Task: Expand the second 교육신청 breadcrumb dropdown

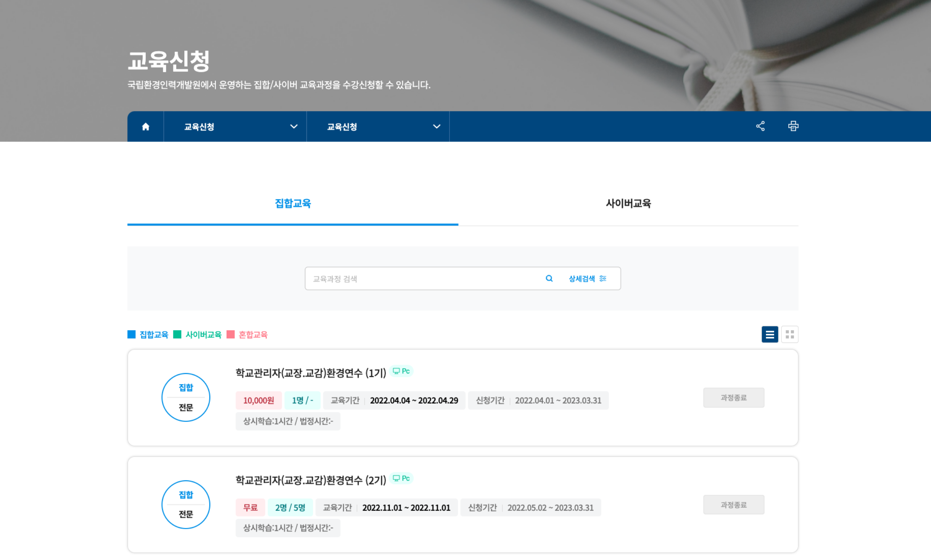Action: pos(437,126)
